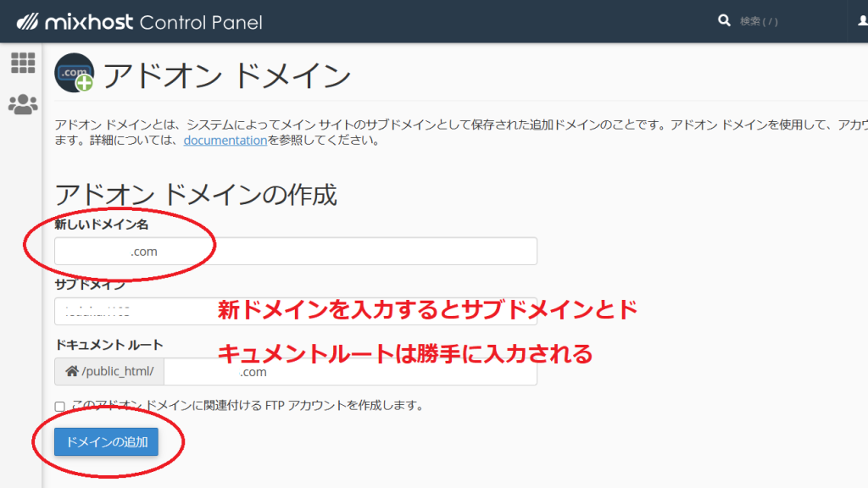Click the /public_html/ path prefix
868x488 pixels.
pos(117,372)
